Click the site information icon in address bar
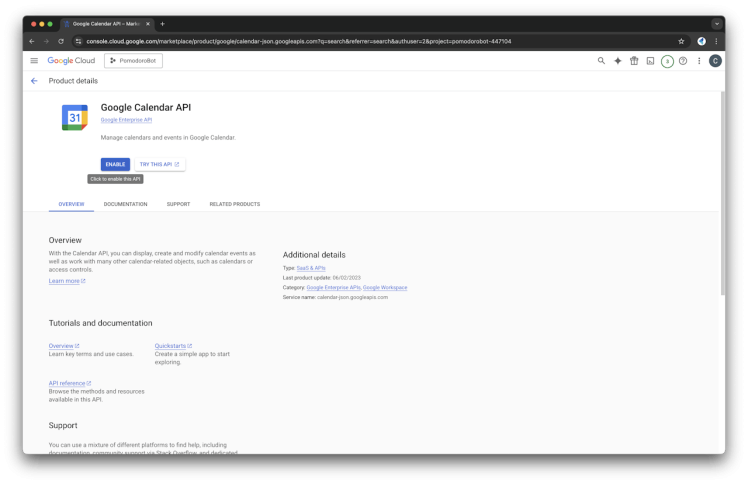This screenshot has height=484, width=748. (x=79, y=41)
